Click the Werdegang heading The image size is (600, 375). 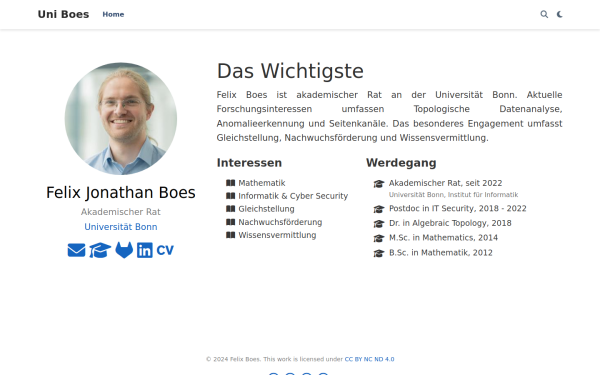(401, 163)
